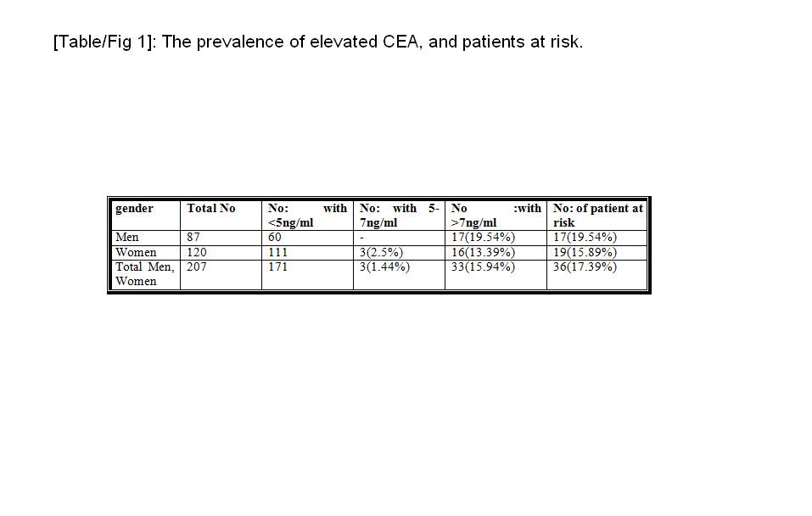Click the "No: of patient at risk" header
Image resolution: width=812 pixels, height=516 pixels.
pos(597,216)
